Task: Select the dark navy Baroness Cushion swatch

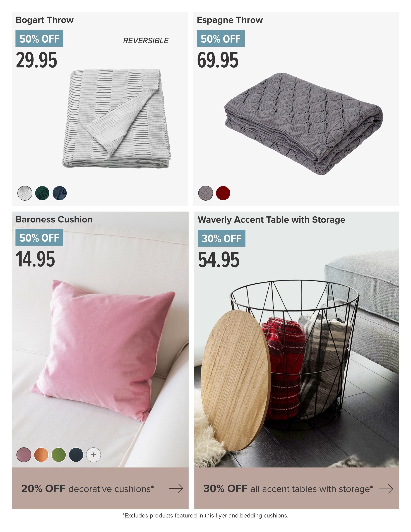Action: click(x=76, y=455)
